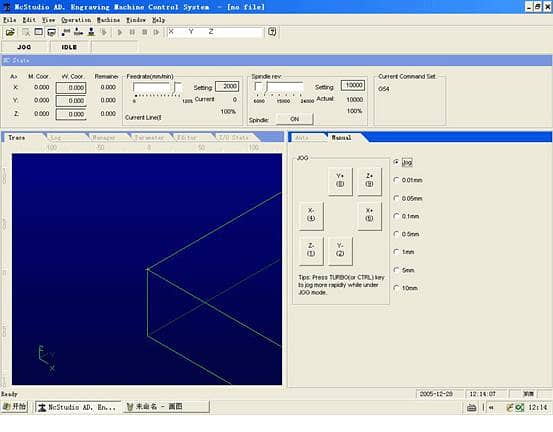Click the green check tray icon

pyautogui.click(x=519, y=408)
